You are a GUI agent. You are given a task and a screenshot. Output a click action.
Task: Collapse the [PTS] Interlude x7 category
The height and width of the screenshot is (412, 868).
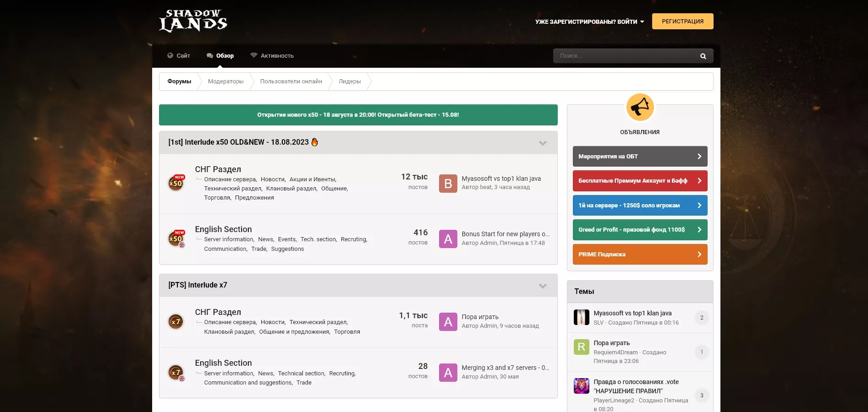click(x=543, y=286)
